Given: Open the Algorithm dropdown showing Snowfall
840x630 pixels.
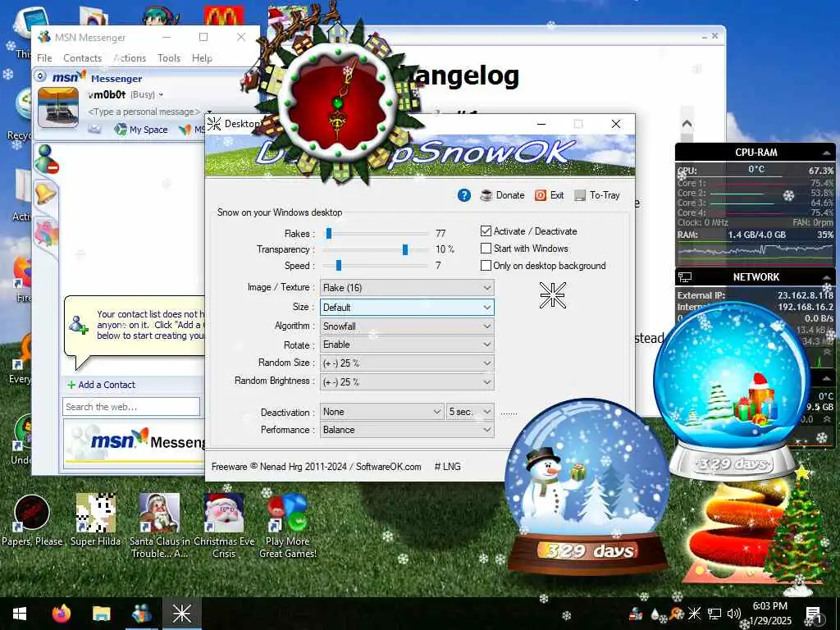Looking at the screenshot, I should [x=407, y=326].
